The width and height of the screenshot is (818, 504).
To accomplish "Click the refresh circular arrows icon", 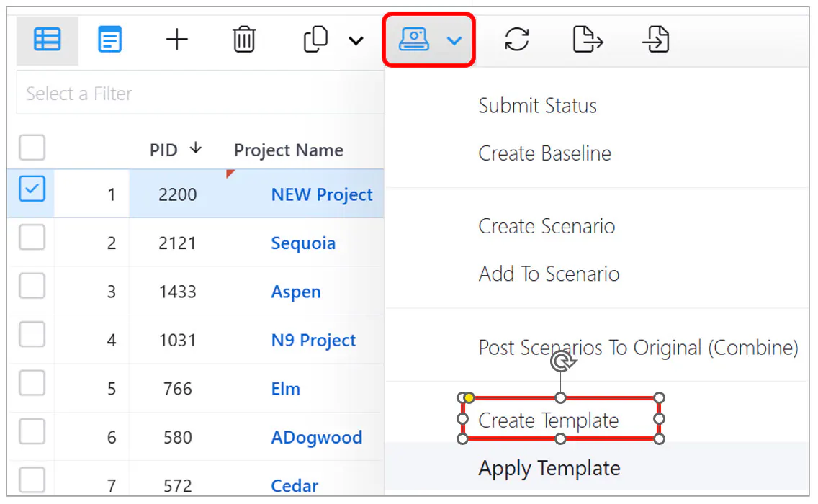I will (516, 40).
